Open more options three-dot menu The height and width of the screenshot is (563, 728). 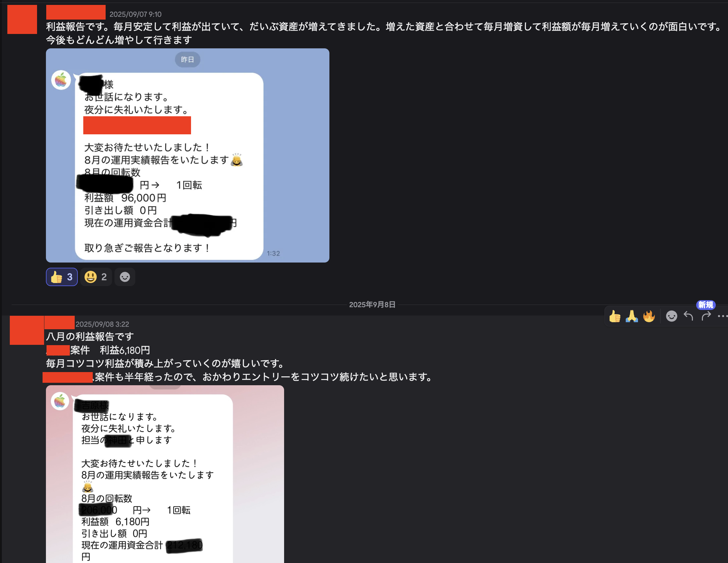point(722,316)
